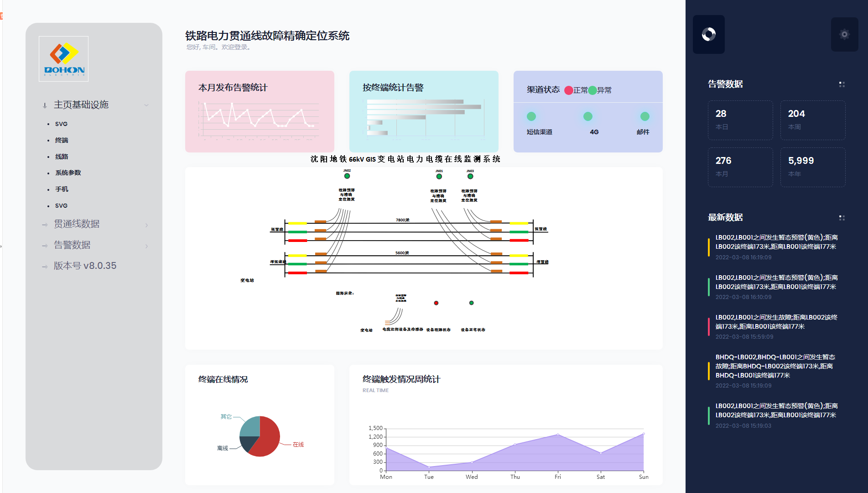868x493 pixels.
Task: Select 线路 in the sidebar menu
Action: click(x=61, y=156)
